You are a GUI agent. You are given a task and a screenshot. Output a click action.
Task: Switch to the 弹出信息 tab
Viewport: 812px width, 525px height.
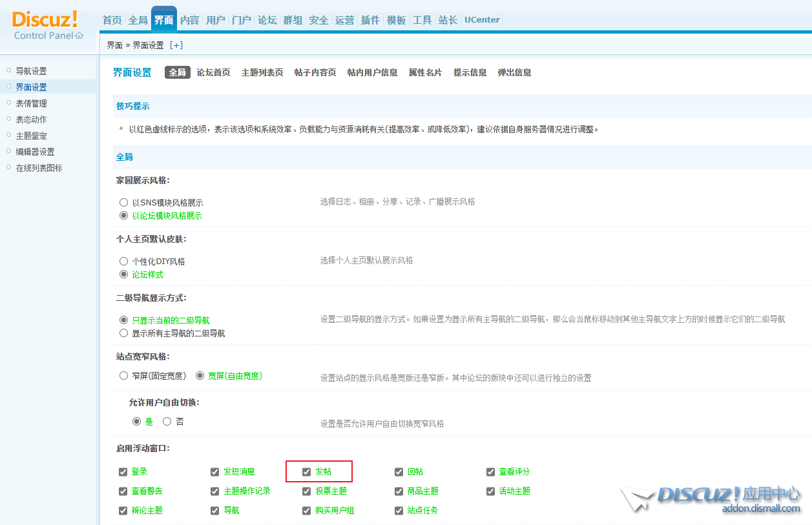tap(514, 73)
